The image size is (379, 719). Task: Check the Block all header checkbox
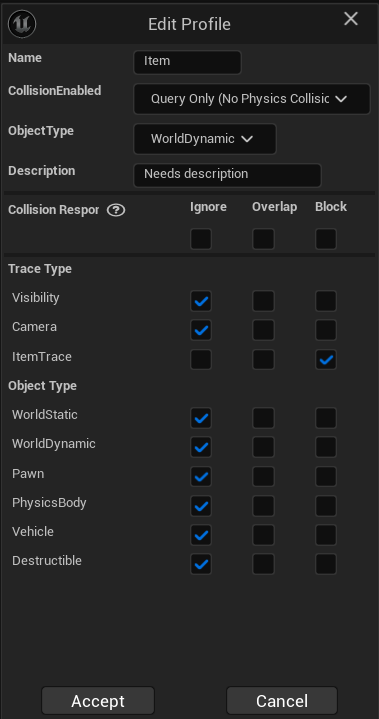point(326,239)
